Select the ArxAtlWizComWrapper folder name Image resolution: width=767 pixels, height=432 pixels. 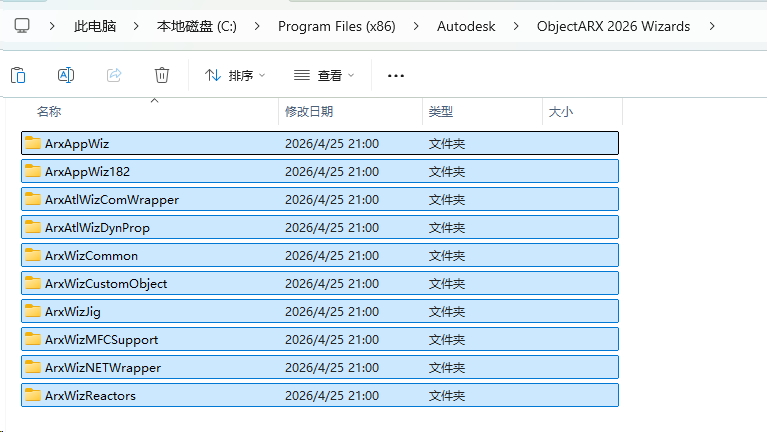112,200
